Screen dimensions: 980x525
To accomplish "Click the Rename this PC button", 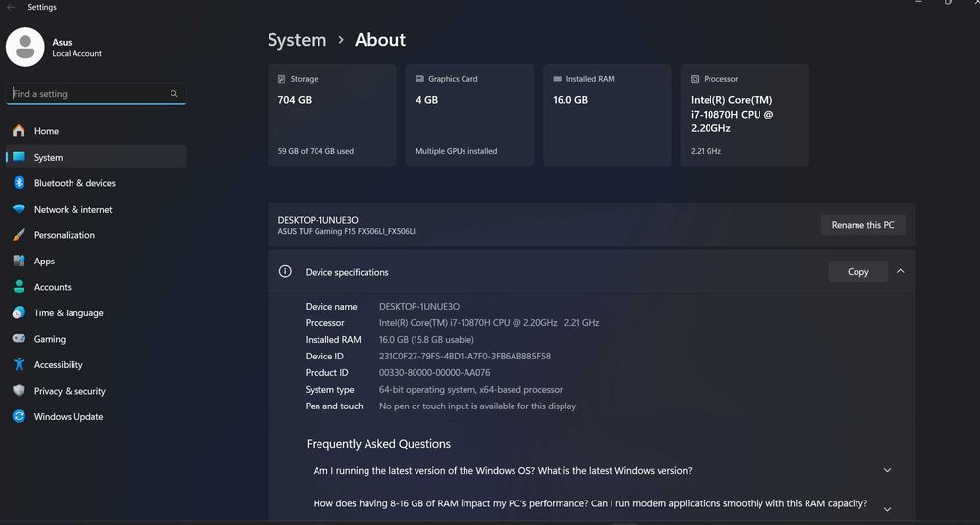I will click(x=862, y=225).
